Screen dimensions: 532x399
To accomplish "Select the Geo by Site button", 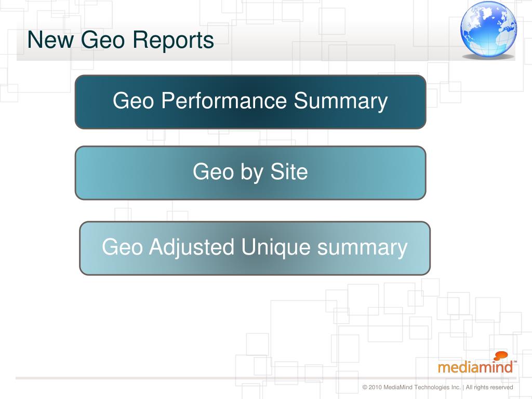I will pos(250,172).
